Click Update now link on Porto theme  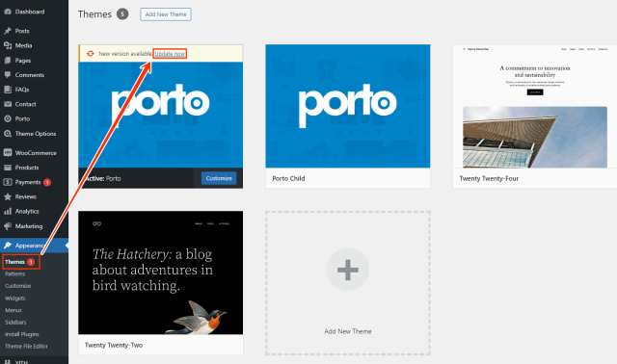tap(170, 54)
